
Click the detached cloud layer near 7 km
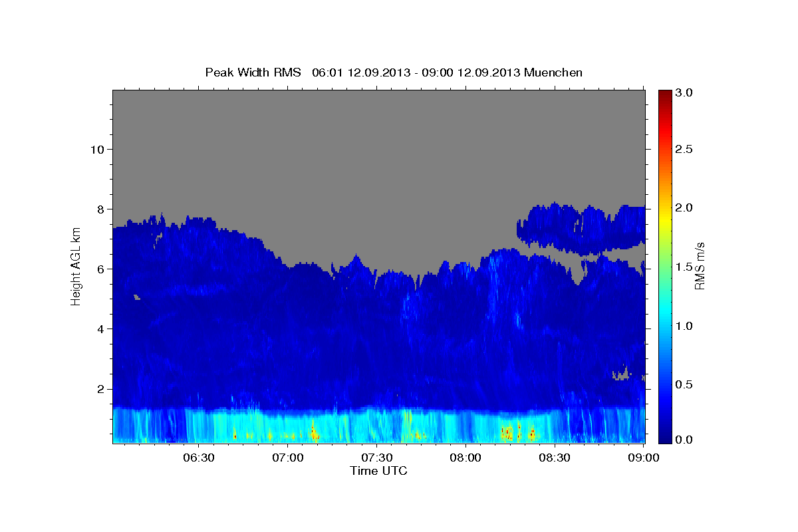coord(581,229)
